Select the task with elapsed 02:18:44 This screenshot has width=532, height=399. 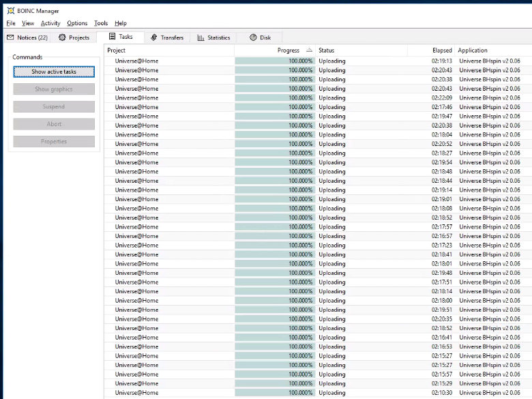click(318, 181)
